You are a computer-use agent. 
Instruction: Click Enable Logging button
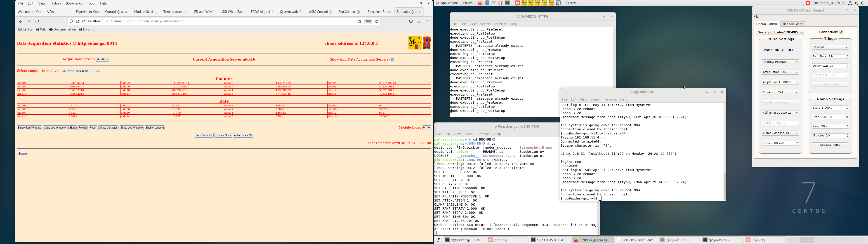click(155, 128)
